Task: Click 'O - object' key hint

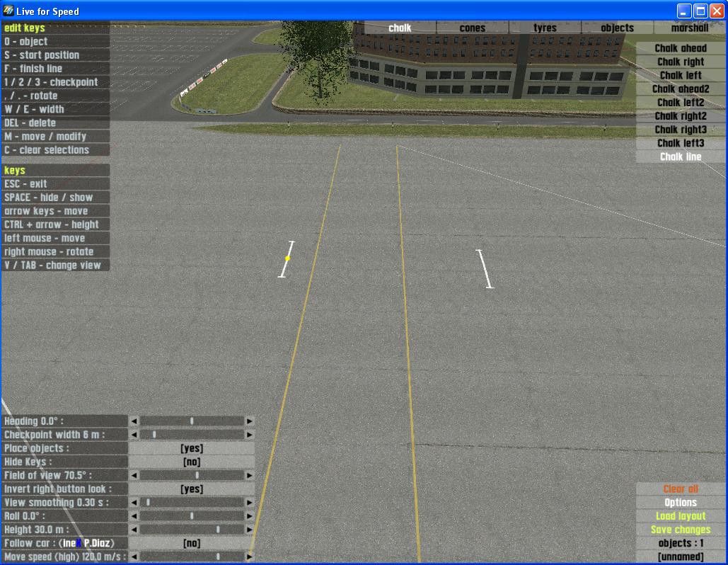Action: pyautogui.click(x=56, y=41)
